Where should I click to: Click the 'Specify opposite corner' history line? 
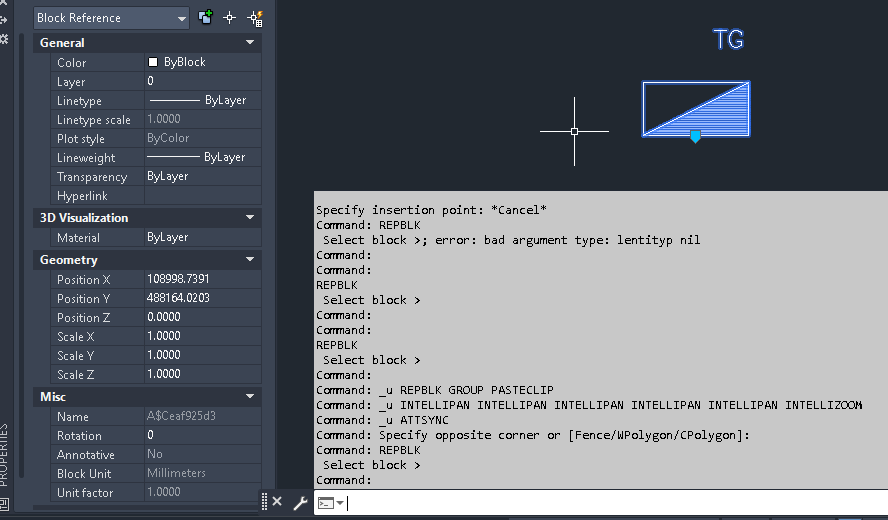[533, 436]
